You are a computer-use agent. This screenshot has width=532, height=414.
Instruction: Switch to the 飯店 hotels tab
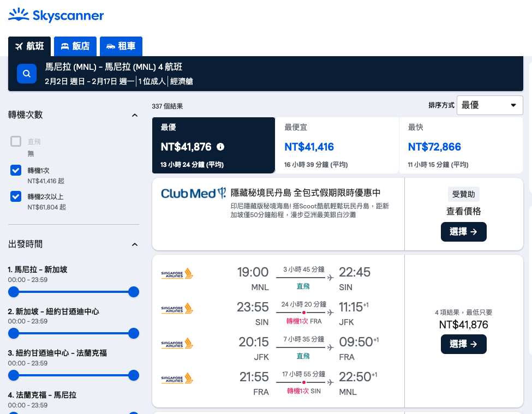(x=75, y=46)
